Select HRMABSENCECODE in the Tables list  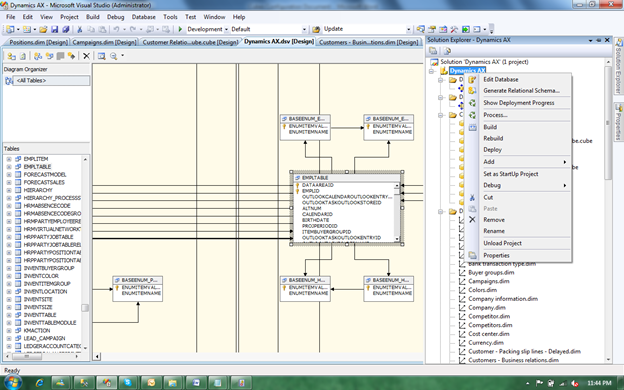point(47,206)
